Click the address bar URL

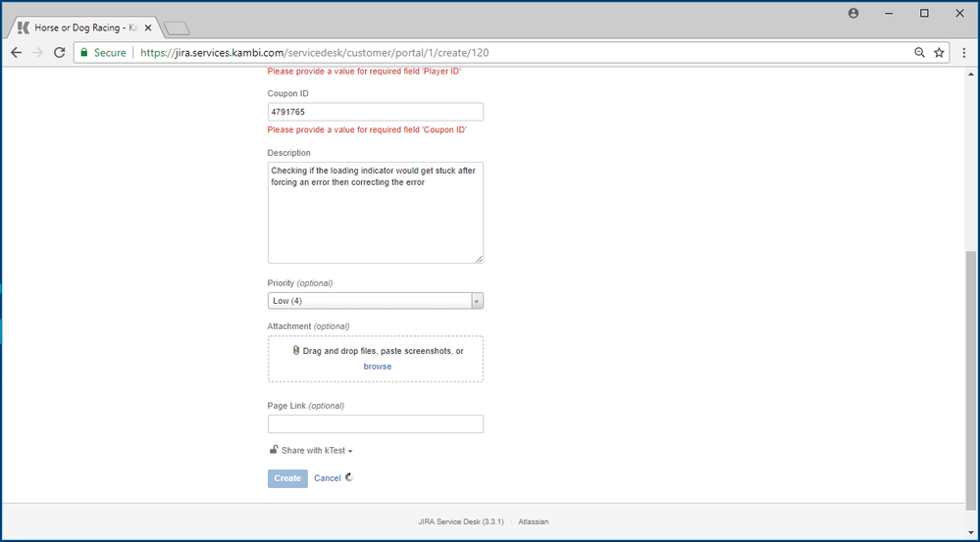click(314, 53)
